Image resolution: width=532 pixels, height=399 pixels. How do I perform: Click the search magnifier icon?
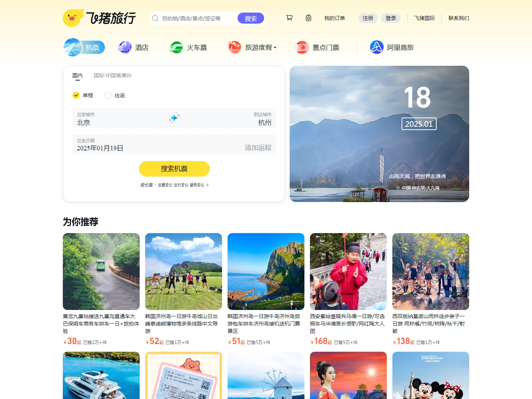coord(155,18)
